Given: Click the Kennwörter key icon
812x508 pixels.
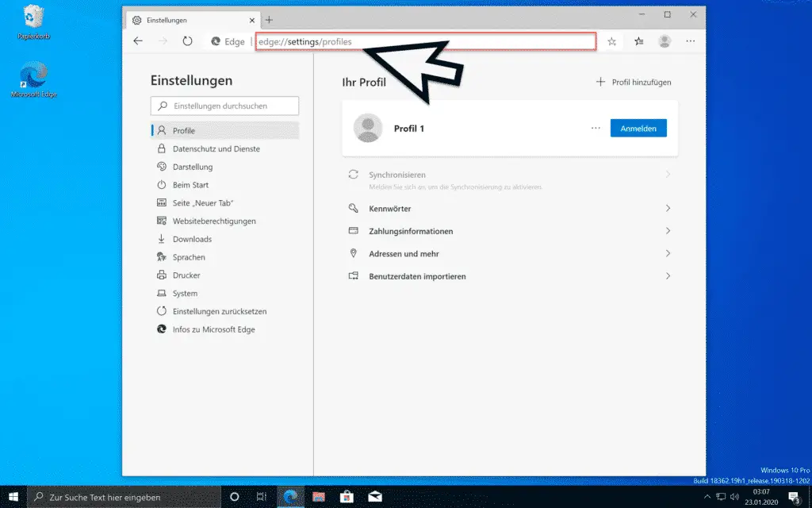Looking at the screenshot, I should tap(353, 208).
